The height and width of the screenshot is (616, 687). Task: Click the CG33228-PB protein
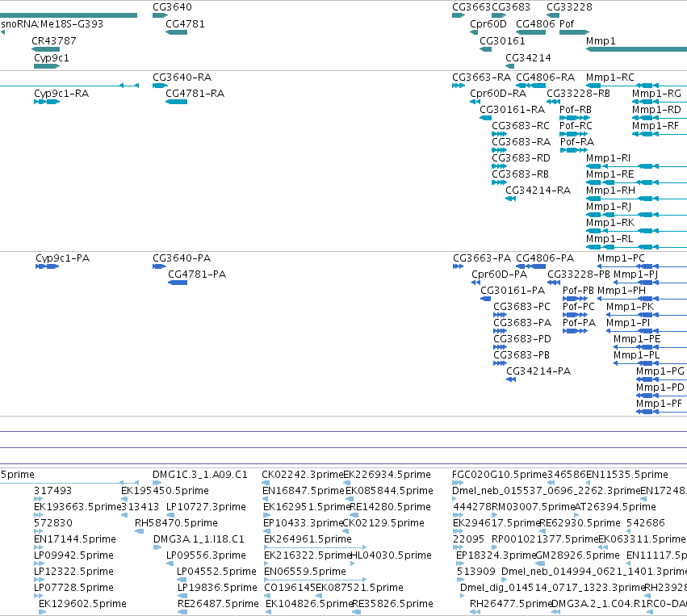[x=554, y=283]
